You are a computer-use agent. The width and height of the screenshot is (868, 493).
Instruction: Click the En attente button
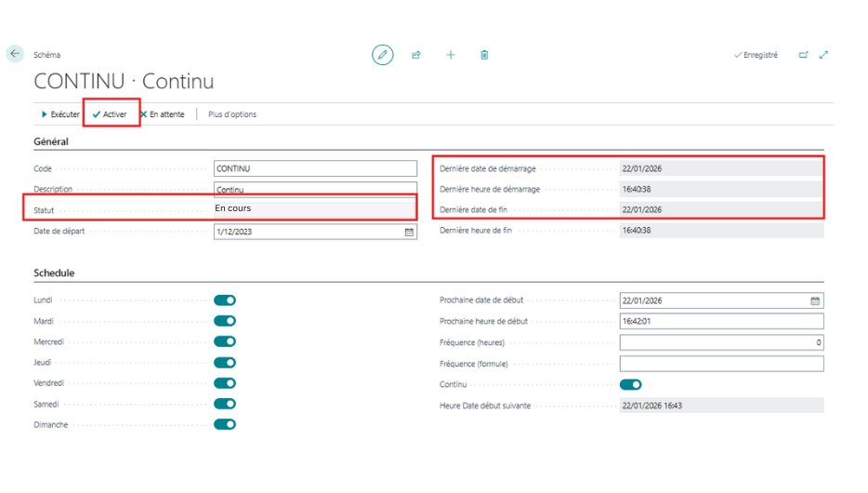pyautogui.click(x=162, y=114)
